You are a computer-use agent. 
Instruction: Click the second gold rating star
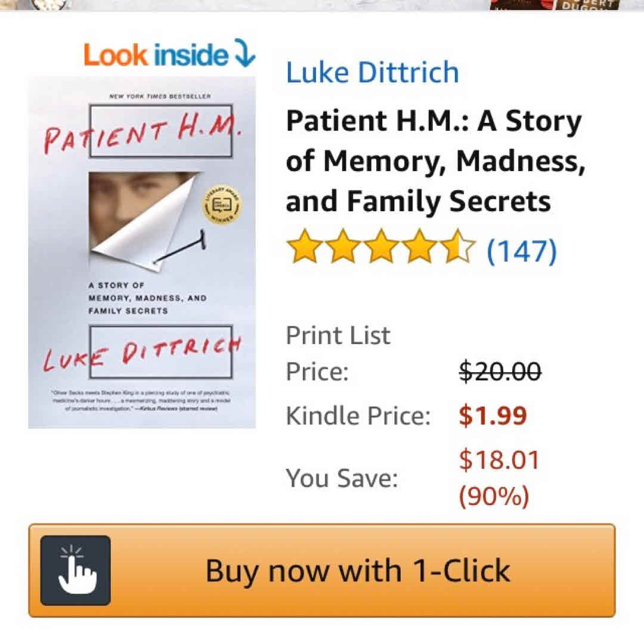(343, 246)
